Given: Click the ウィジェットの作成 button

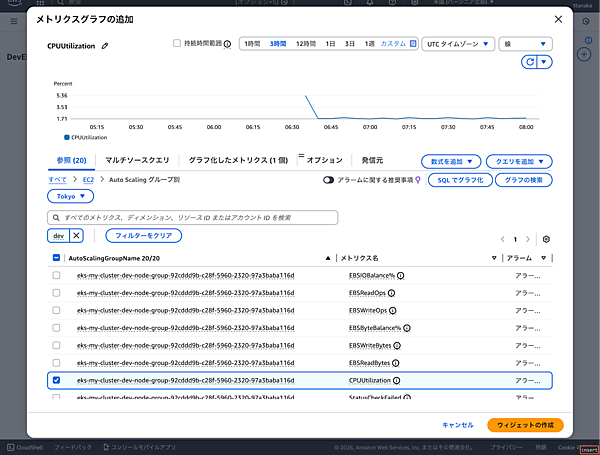Looking at the screenshot, I should 526,425.
